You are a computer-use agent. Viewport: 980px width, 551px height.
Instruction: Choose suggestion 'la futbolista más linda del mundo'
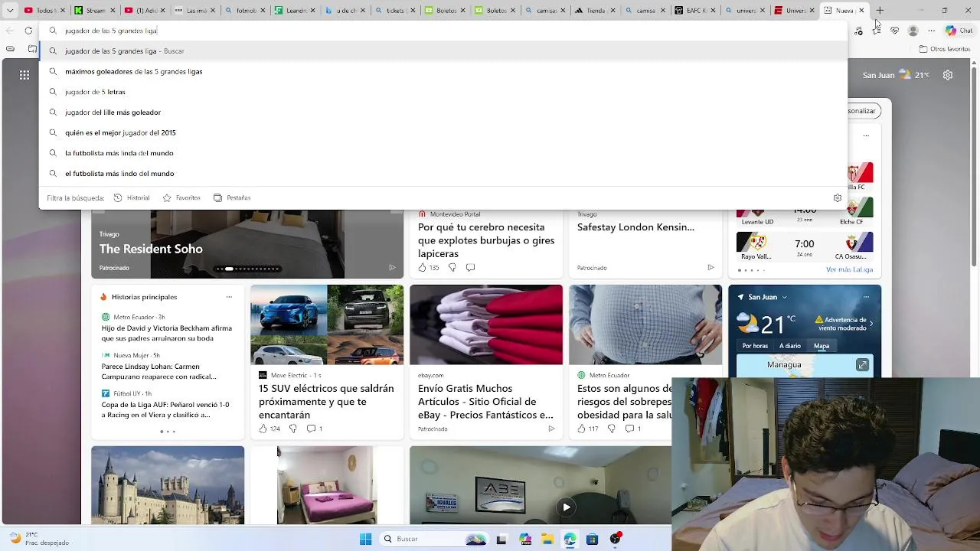[x=443, y=153]
